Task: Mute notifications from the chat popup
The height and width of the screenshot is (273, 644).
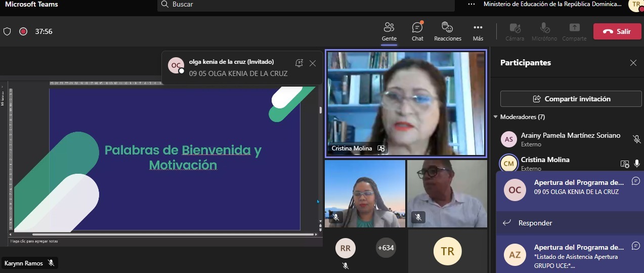Action: 299,63
